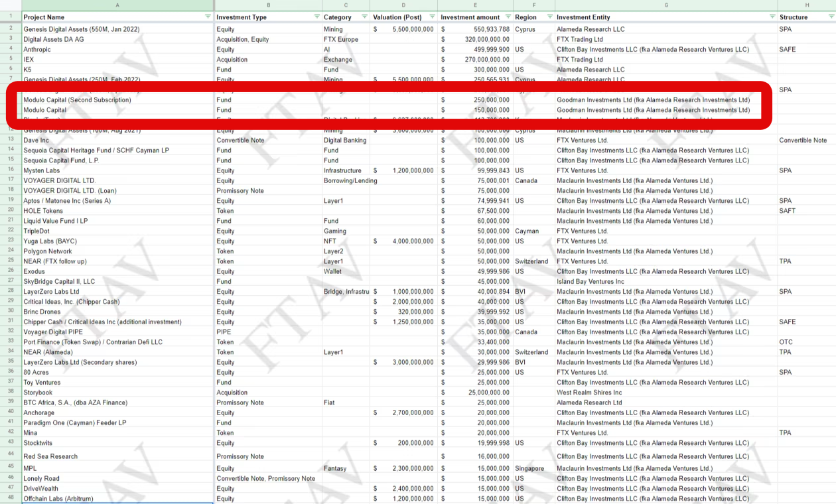Open the Investment amount filter dropdown
This screenshot has width=836, height=504.
pyautogui.click(x=508, y=17)
